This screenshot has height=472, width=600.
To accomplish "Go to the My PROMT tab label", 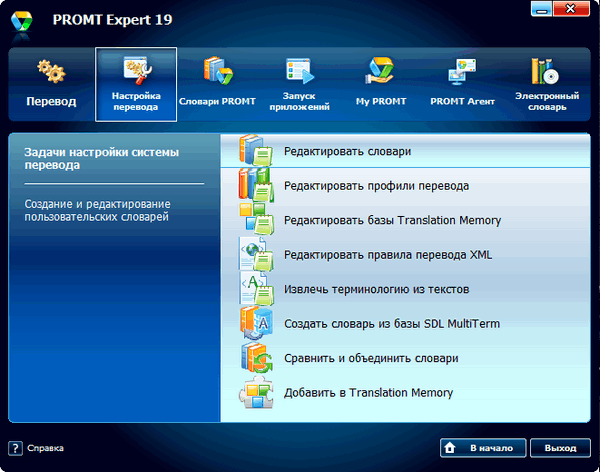I will click(381, 101).
